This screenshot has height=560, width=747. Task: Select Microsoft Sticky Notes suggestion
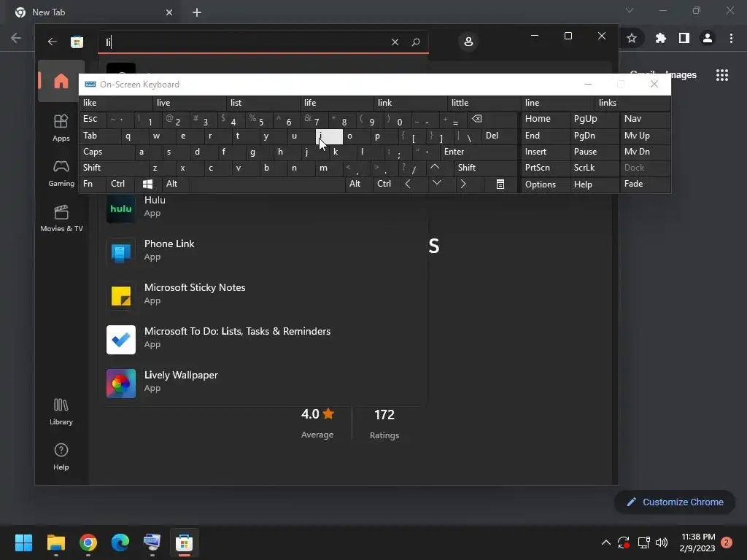[263, 295]
